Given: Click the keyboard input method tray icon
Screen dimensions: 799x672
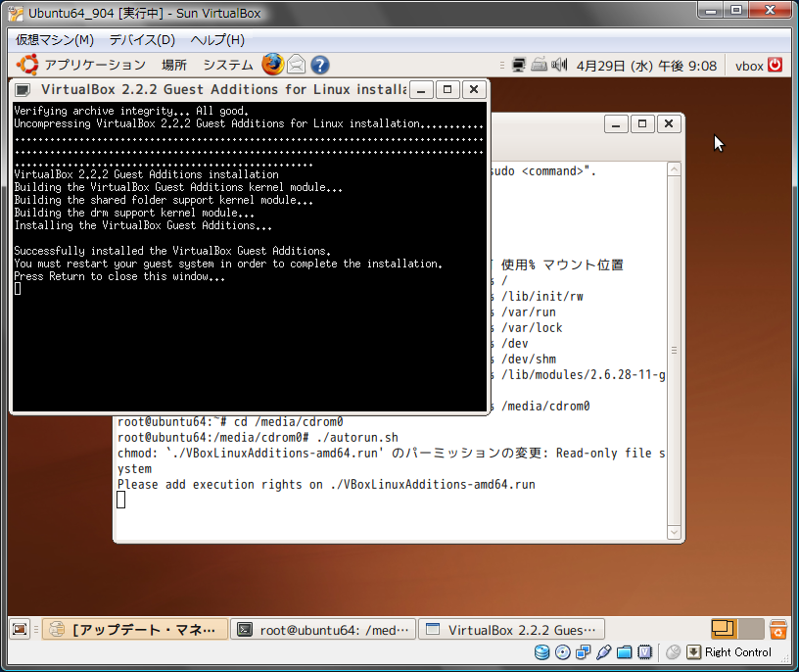Looking at the screenshot, I should 540,65.
